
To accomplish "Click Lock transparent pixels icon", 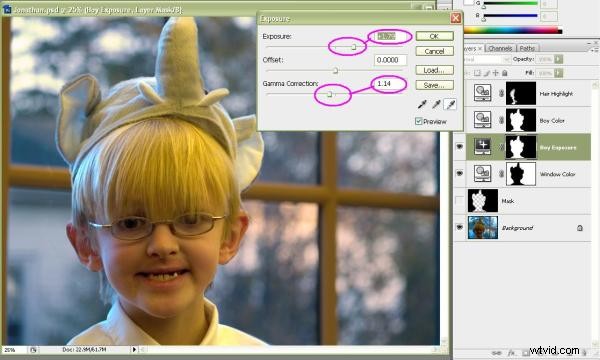I will 477,73.
